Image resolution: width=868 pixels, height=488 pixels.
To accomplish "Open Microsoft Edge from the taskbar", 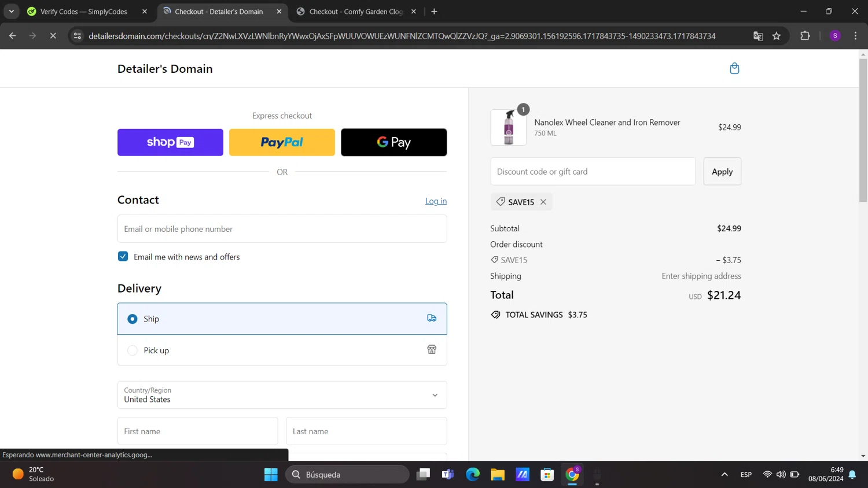I will (473, 475).
